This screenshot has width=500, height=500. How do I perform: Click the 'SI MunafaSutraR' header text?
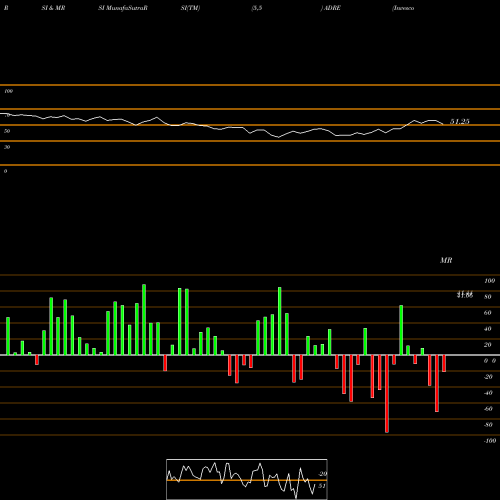pyautogui.click(x=123, y=8)
